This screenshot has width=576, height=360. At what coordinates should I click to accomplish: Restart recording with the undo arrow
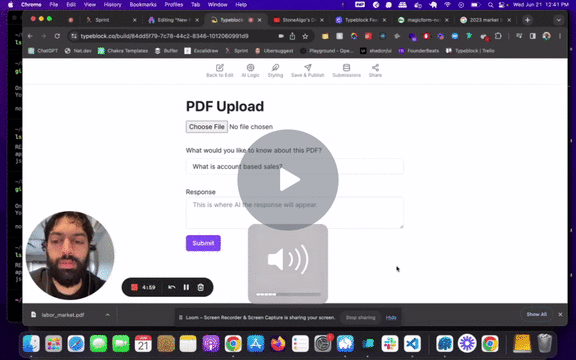pos(172,287)
